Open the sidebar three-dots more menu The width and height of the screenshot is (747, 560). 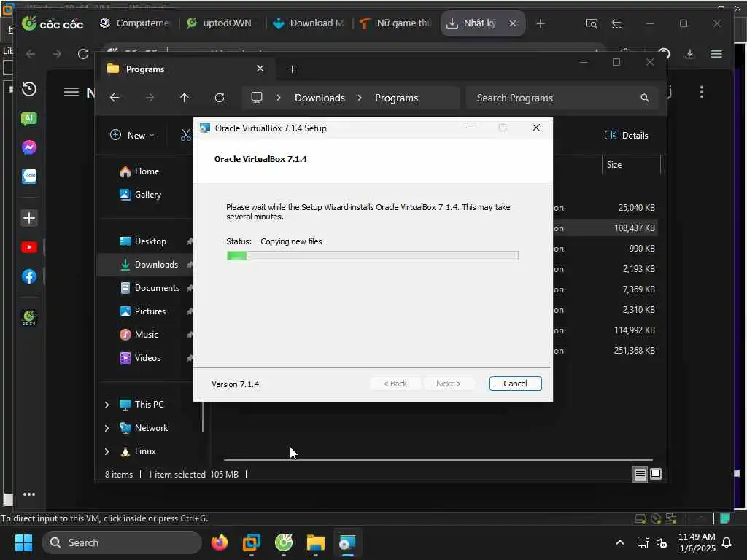pos(29,494)
